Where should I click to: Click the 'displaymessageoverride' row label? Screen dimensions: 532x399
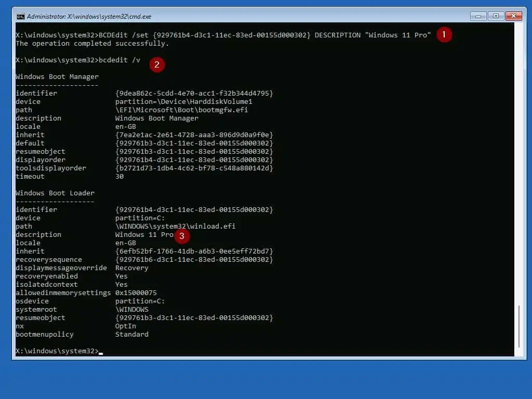point(61,268)
